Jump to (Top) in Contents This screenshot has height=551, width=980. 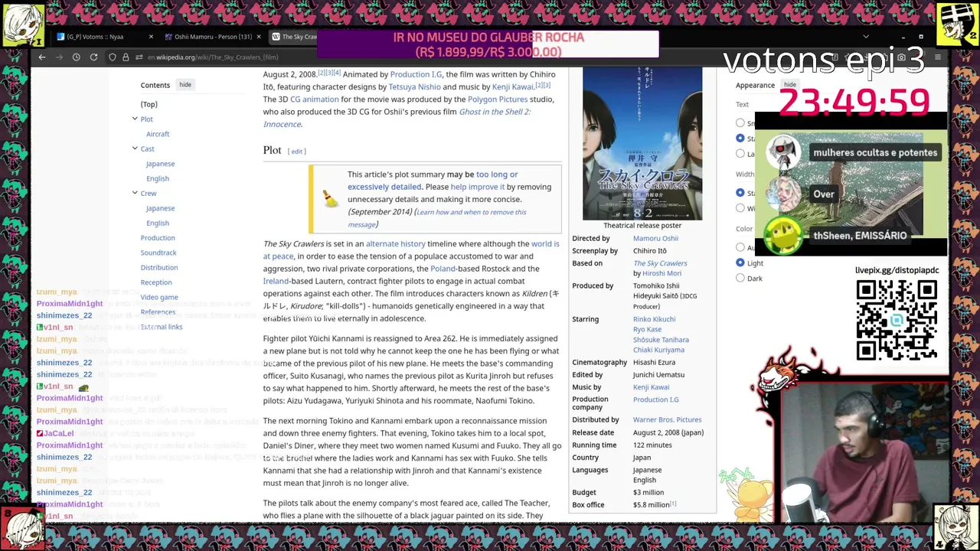(149, 104)
